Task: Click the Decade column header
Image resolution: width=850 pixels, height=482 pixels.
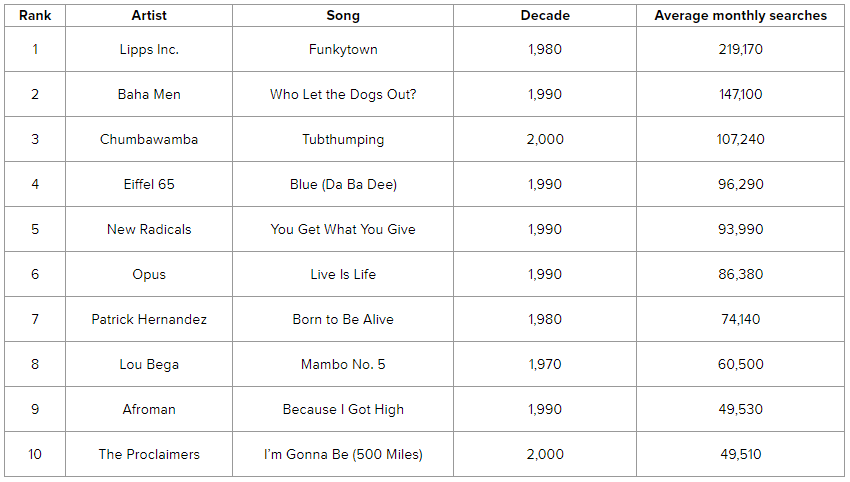Action: pyautogui.click(x=545, y=16)
